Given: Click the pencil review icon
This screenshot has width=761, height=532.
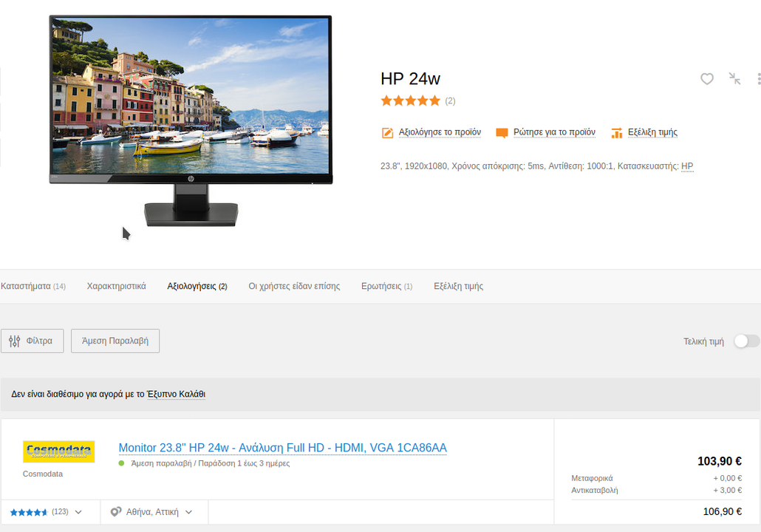Looking at the screenshot, I should pyautogui.click(x=387, y=132).
